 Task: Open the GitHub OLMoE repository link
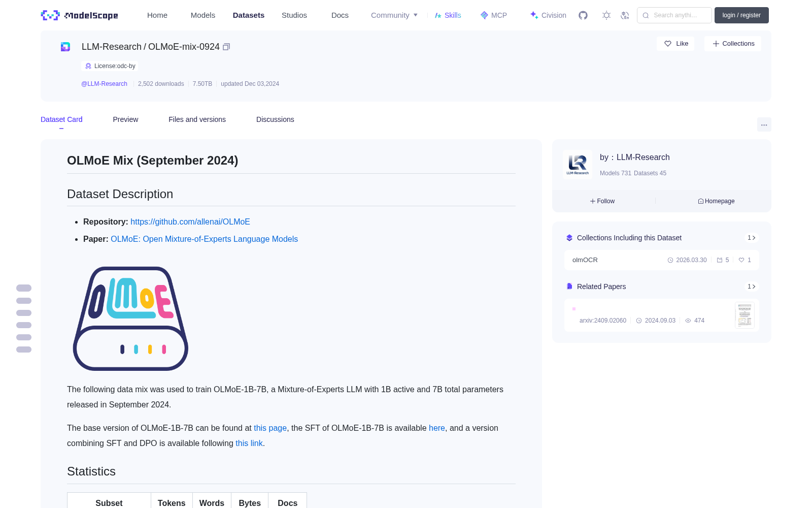pyautogui.click(x=190, y=222)
